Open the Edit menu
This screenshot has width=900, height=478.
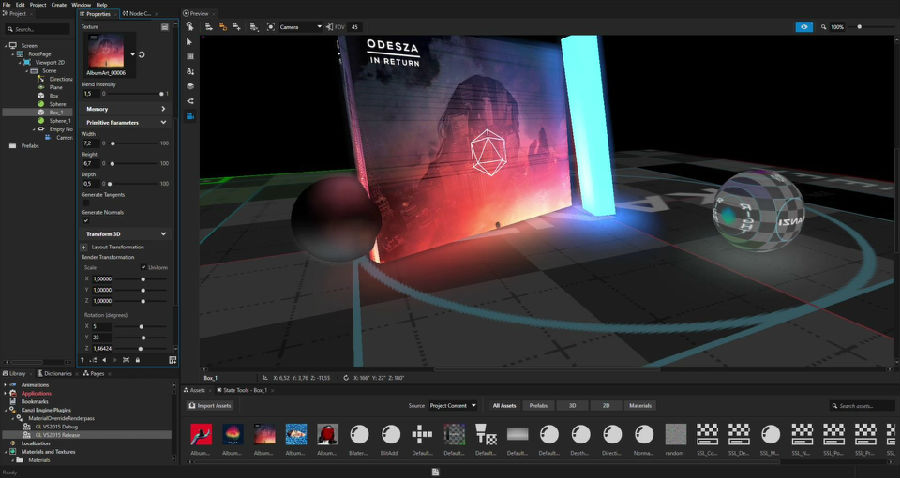tap(20, 5)
